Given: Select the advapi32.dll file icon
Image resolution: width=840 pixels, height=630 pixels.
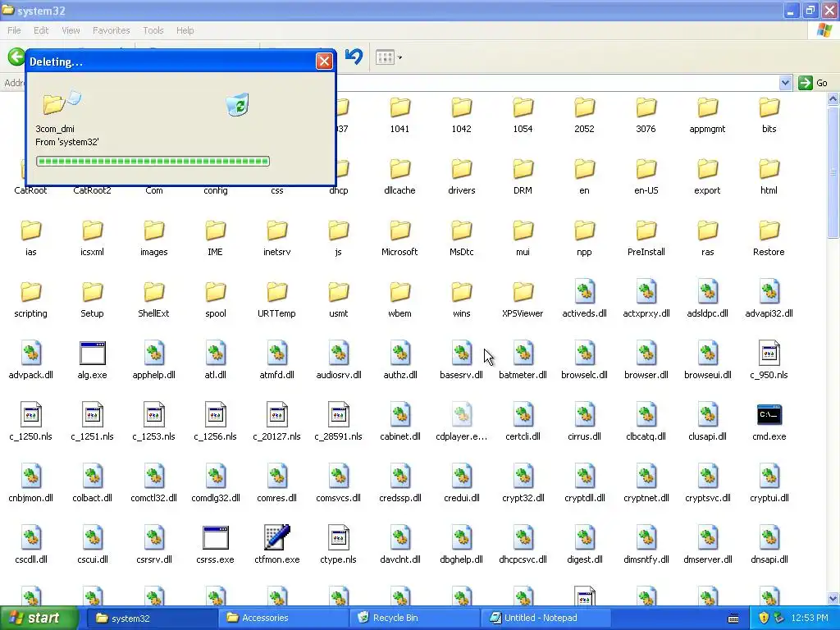Looking at the screenshot, I should coord(769,292).
